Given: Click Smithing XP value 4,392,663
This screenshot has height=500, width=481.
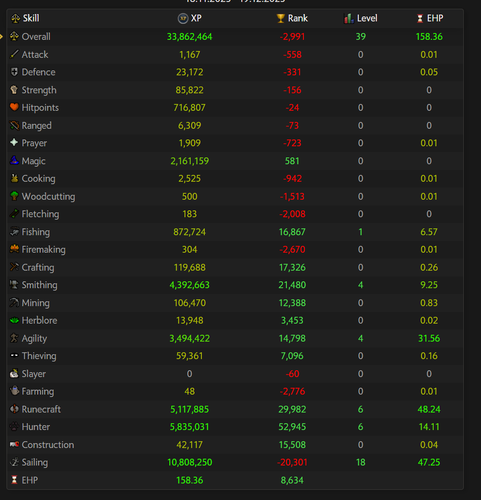Looking at the screenshot, I should coord(189,285).
